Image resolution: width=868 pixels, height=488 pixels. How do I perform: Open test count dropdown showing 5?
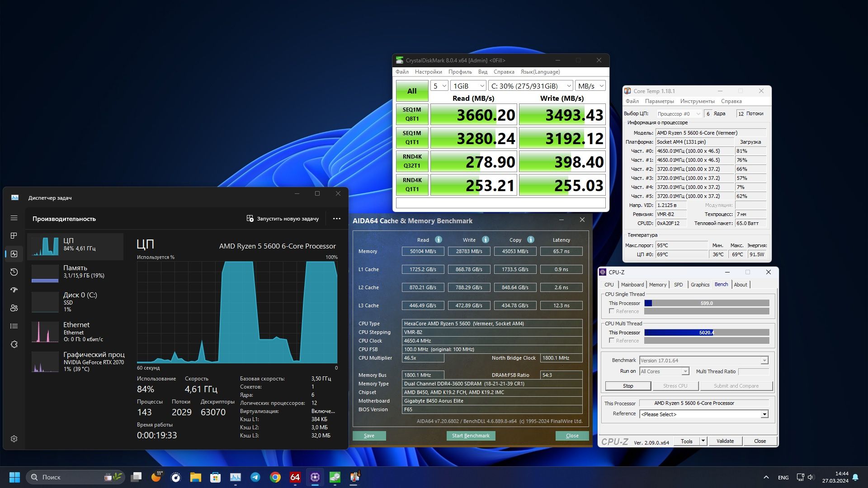click(439, 86)
